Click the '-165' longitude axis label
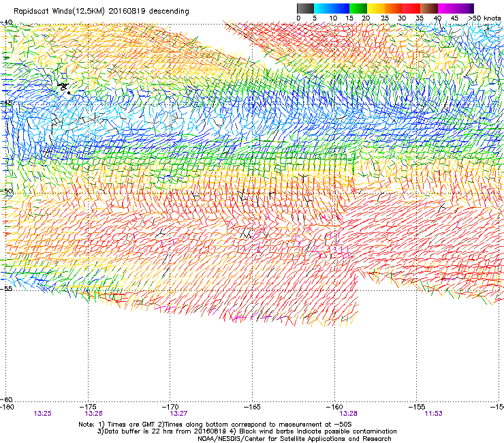Screen dimensions: 504x443 (252, 407)
